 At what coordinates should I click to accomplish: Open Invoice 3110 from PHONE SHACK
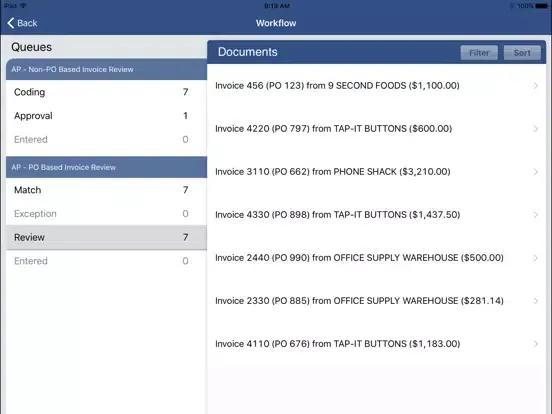377,171
